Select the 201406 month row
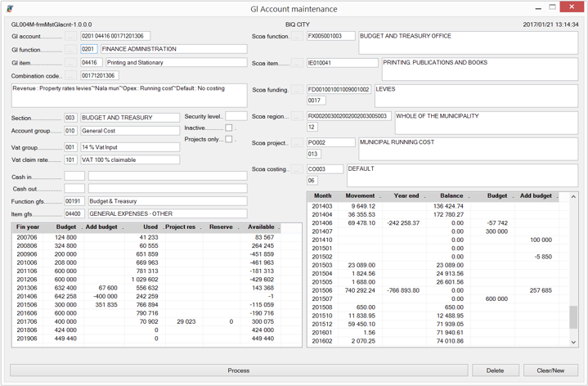 [433, 223]
